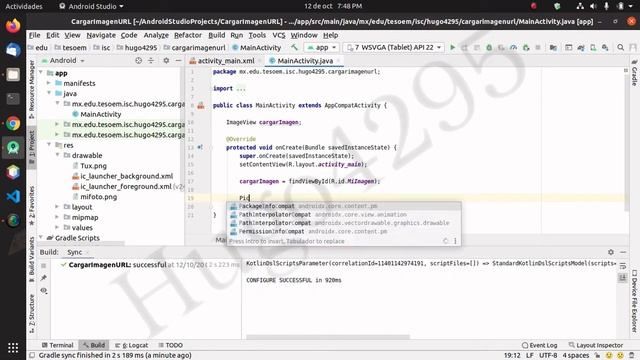Click the Profile app gauge icon
This screenshot has width=640, height=360.
tap(513, 47)
